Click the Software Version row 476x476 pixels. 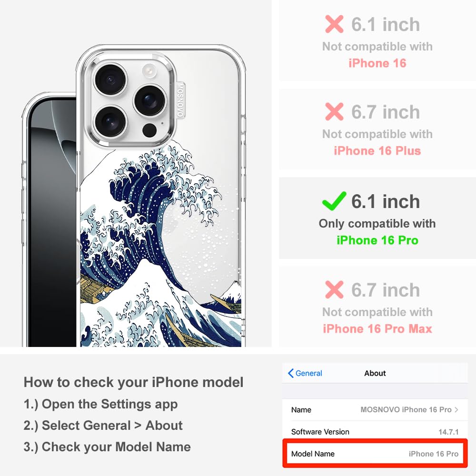pyautogui.click(x=375, y=431)
